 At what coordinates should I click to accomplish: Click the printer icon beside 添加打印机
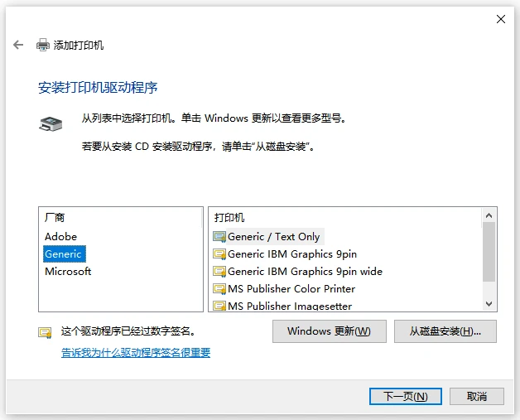43,45
